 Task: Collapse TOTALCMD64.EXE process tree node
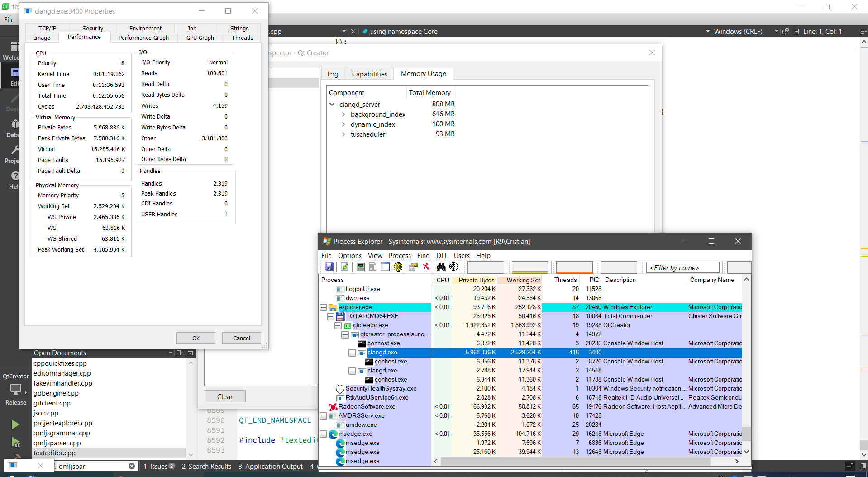point(330,316)
